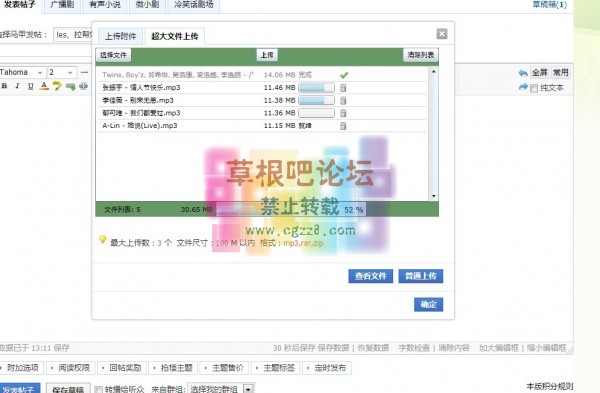
Task: Click the 普通上传 button
Action: click(421, 276)
